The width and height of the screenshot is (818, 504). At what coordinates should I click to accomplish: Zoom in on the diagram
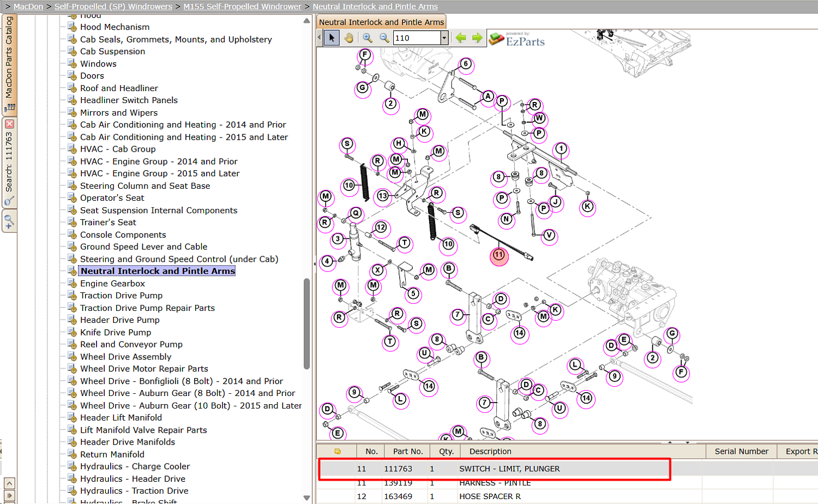(368, 38)
